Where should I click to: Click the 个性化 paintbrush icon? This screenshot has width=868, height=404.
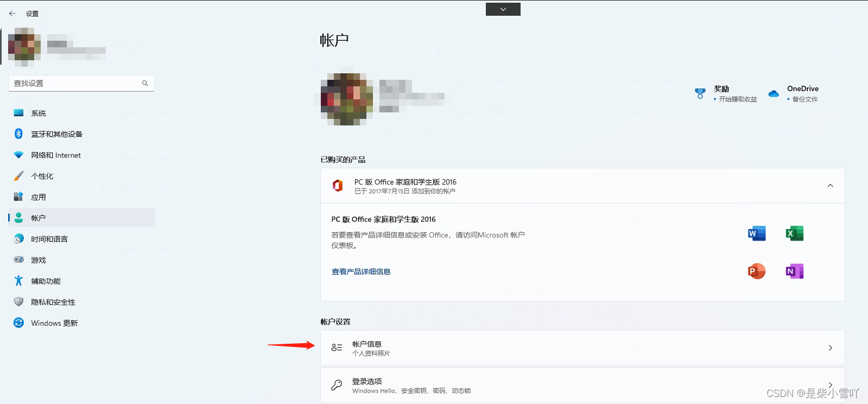click(18, 176)
